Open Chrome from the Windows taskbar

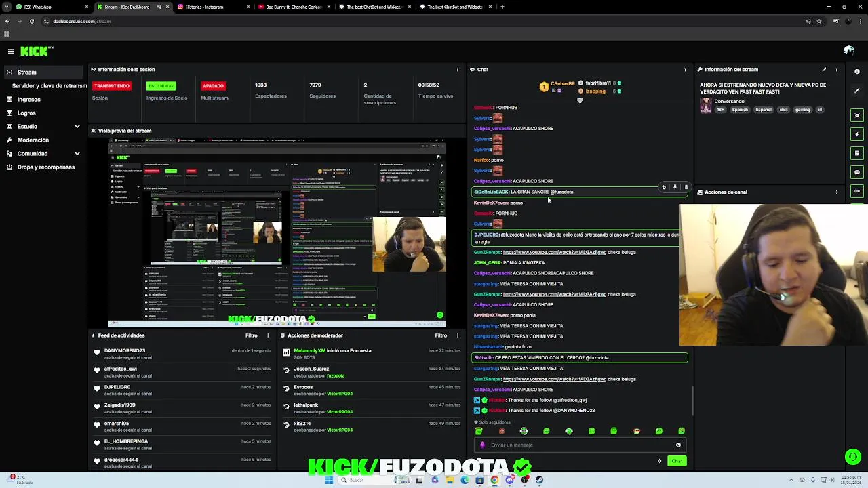[x=494, y=480]
